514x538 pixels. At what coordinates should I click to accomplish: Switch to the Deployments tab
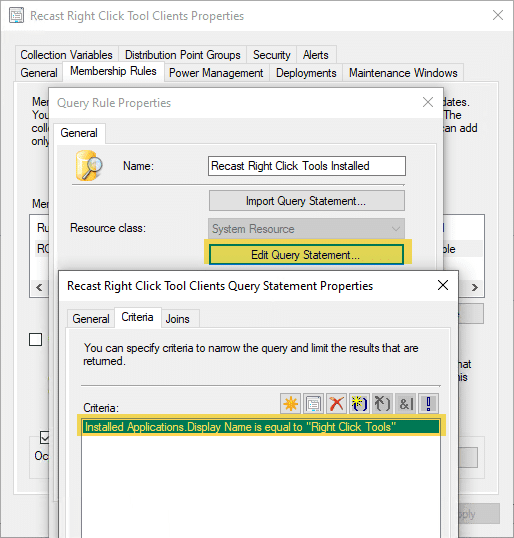(306, 73)
